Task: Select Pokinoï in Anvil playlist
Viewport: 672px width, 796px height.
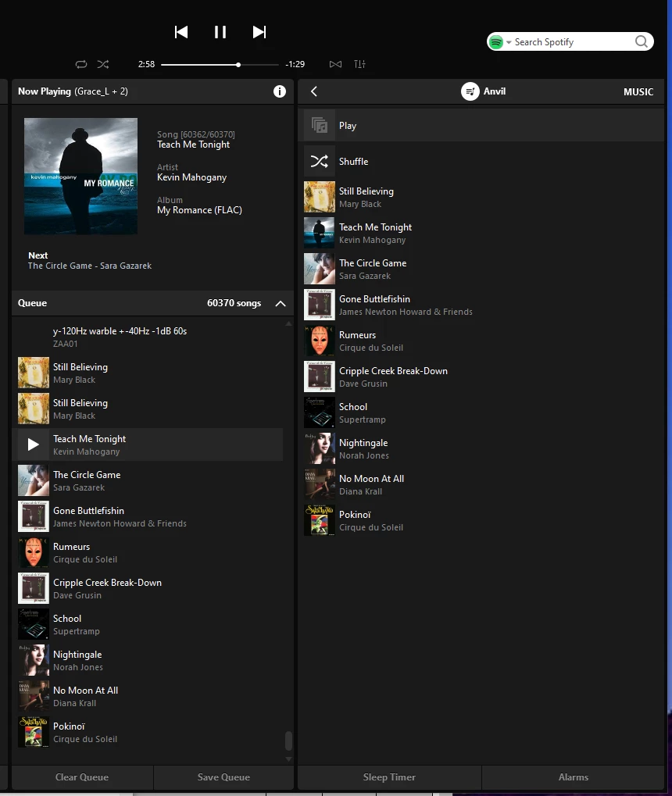Action: coord(481,520)
